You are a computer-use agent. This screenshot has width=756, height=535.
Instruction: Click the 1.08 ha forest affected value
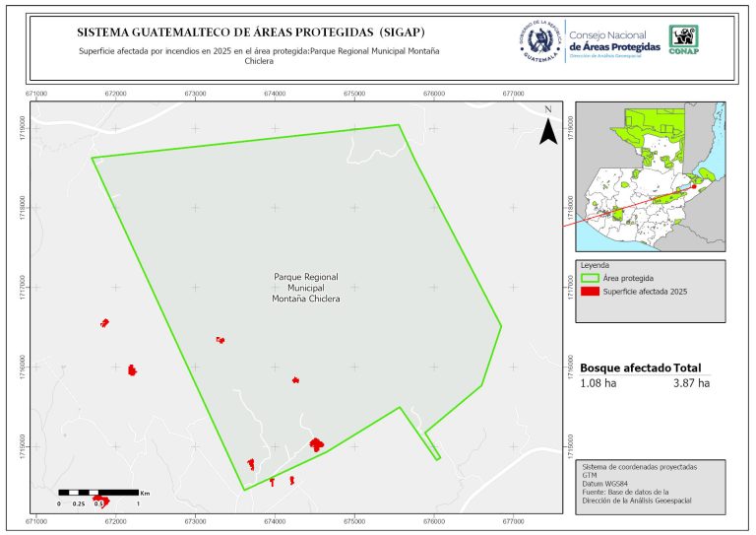pyautogui.click(x=597, y=382)
